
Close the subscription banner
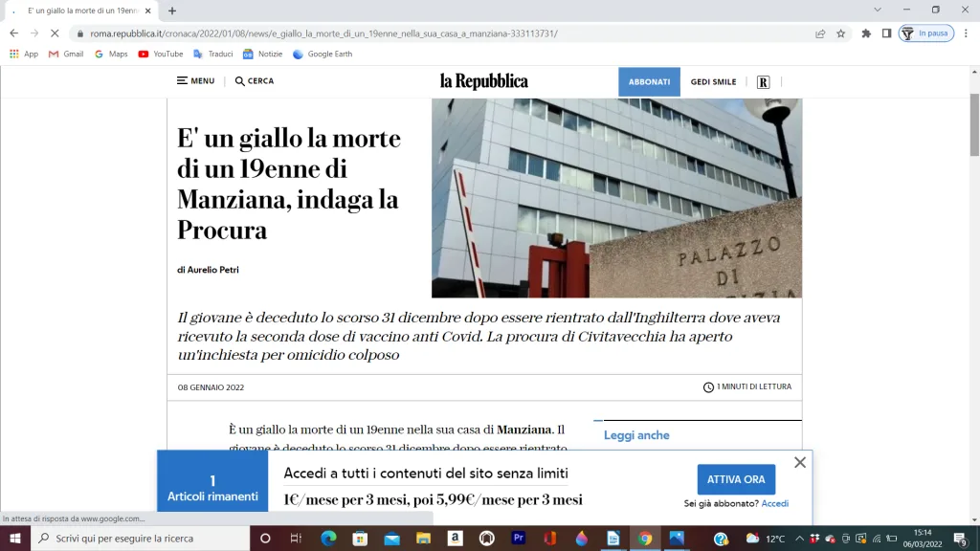(800, 462)
